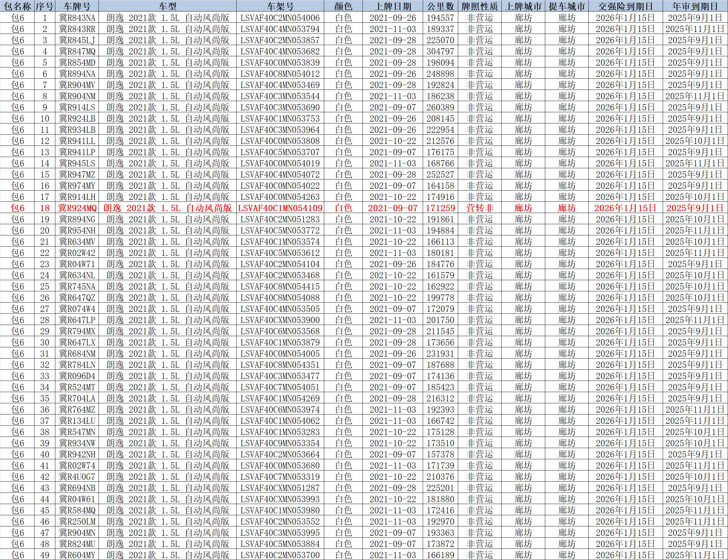Click the 上牌日期 header cell
The image size is (728, 560).
[393, 6]
